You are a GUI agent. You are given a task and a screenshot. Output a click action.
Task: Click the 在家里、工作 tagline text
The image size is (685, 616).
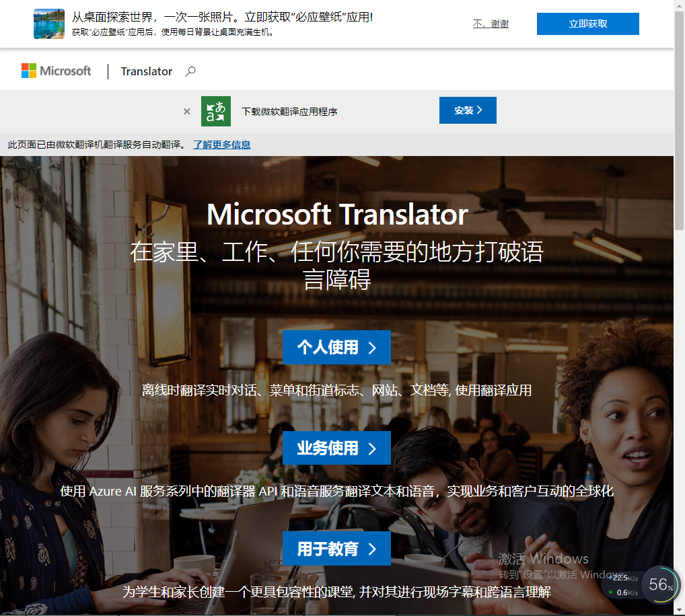coord(336,265)
